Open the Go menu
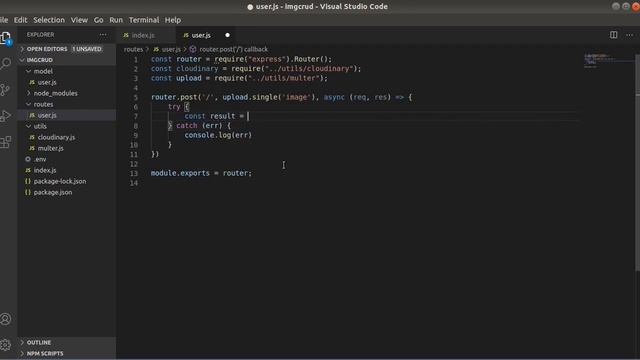Viewport: 640px width, 360px height. (x=98, y=20)
